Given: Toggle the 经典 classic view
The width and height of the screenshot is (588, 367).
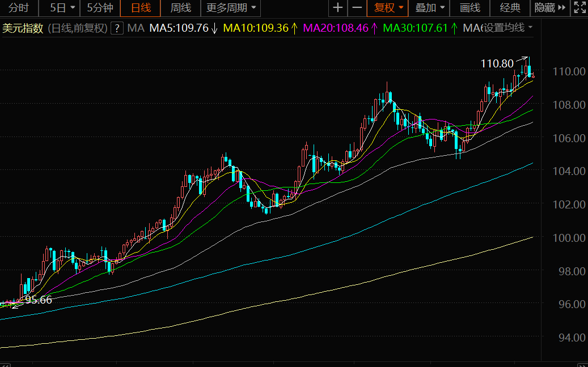Looking at the screenshot, I should pos(510,8).
